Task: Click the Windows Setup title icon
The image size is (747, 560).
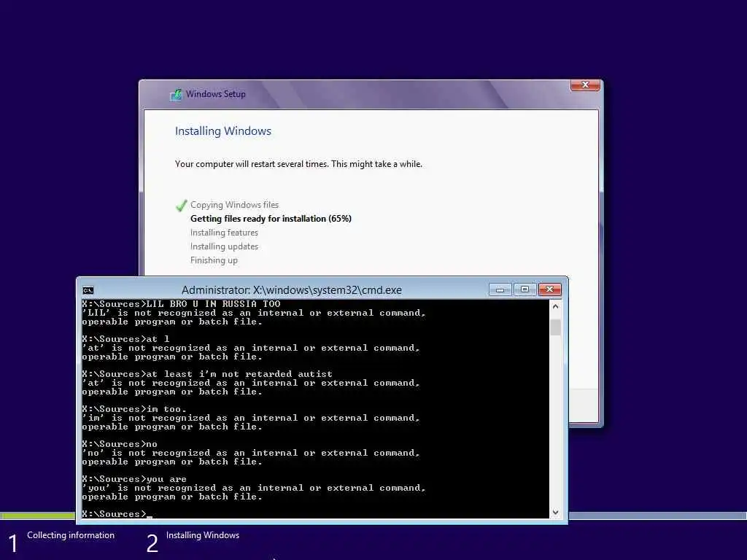Action: tap(177, 94)
